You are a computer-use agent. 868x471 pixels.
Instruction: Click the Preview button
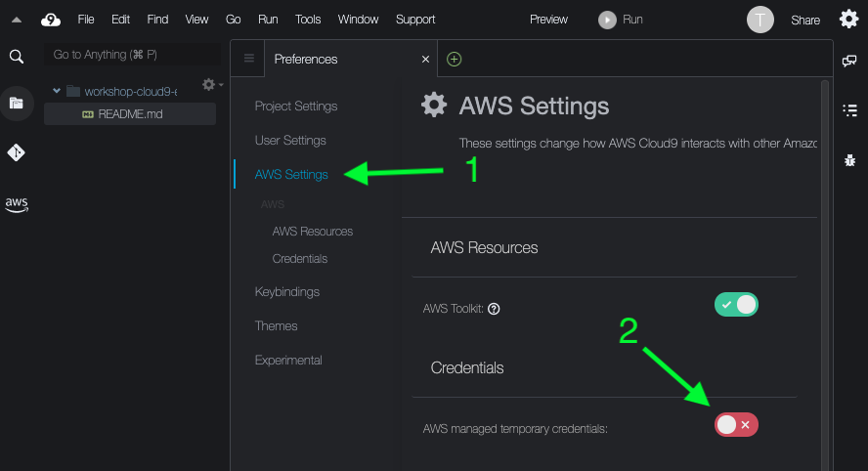(548, 20)
